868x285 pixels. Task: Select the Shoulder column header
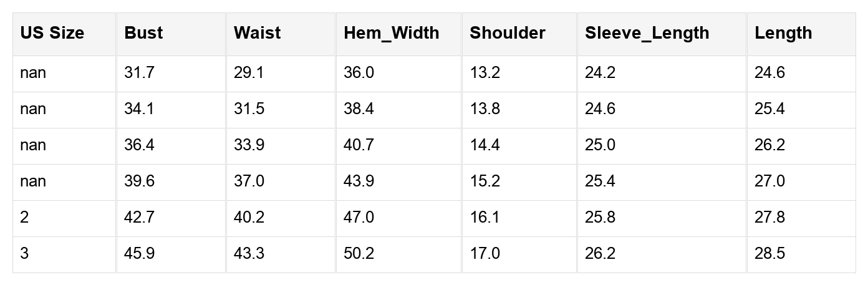[x=508, y=33]
